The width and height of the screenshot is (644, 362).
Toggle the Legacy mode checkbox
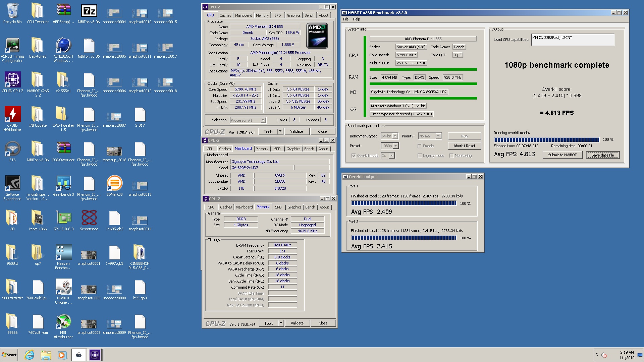[x=420, y=156]
